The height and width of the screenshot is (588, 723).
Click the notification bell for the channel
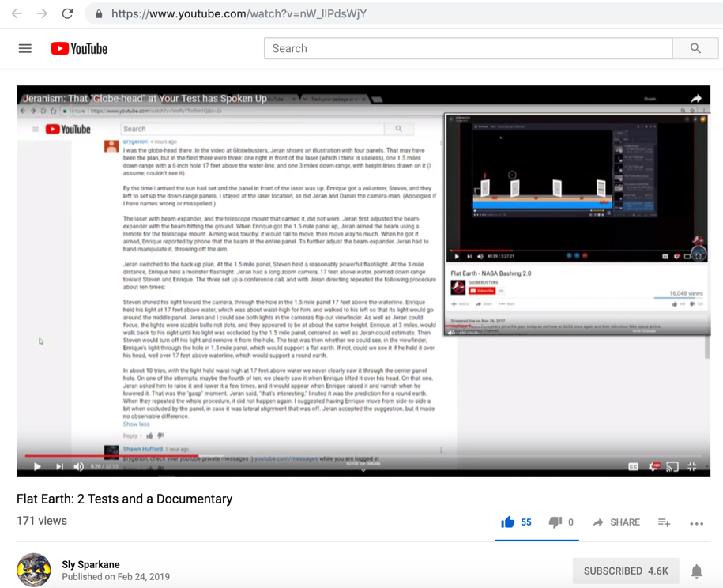696,571
